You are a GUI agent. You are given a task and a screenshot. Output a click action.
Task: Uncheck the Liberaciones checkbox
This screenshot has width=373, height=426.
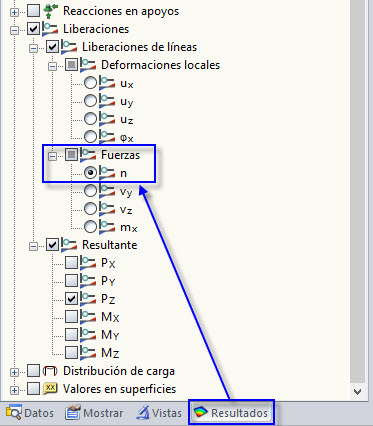tap(33, 29)
